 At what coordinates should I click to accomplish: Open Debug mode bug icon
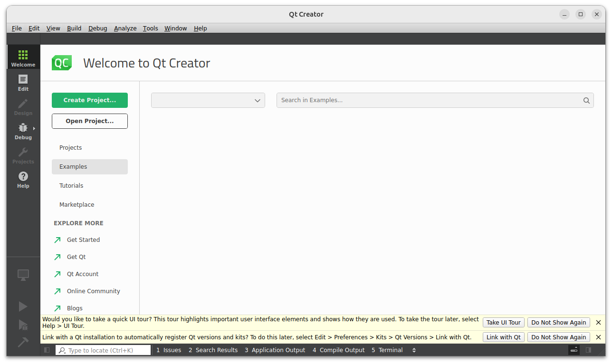[x=23, y=128]
